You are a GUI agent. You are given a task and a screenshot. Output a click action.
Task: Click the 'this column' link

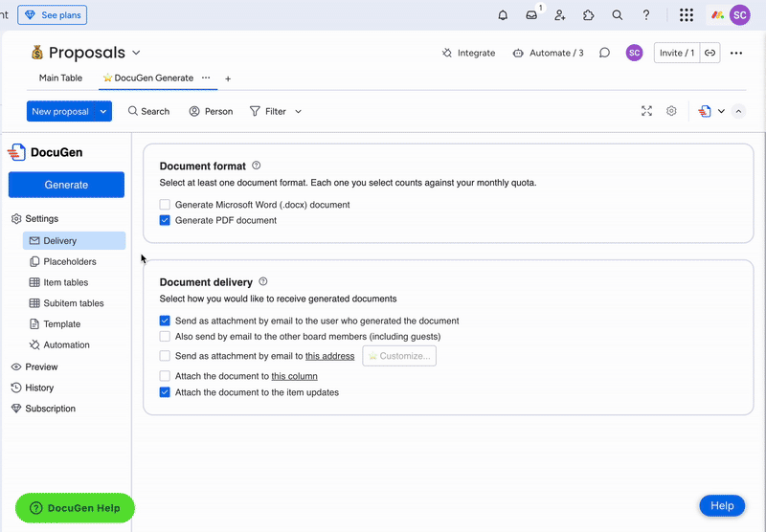(x=295, y=376)
